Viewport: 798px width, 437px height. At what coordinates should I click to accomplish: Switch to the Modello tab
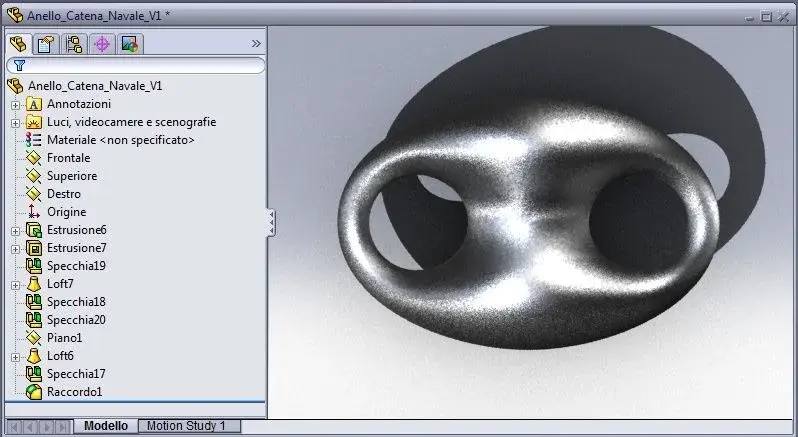106,426
